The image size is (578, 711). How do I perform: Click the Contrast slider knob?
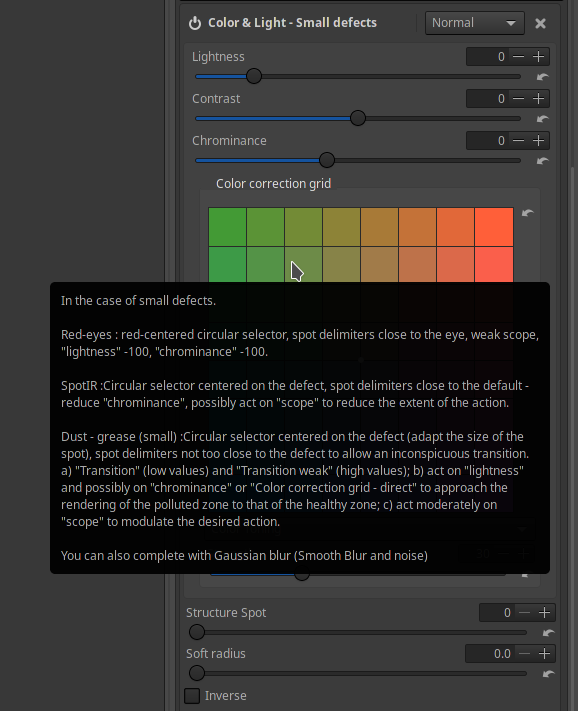(x=358, y=118)
